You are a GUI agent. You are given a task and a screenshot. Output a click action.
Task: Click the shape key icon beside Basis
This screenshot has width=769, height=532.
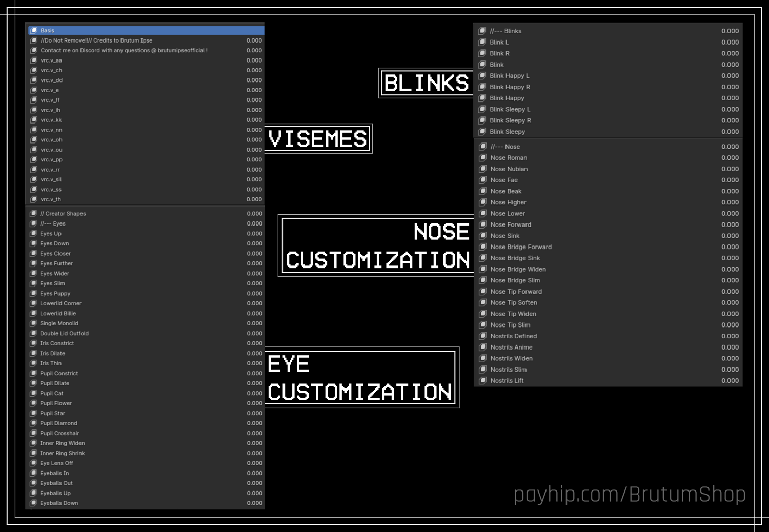pos(34,30)
